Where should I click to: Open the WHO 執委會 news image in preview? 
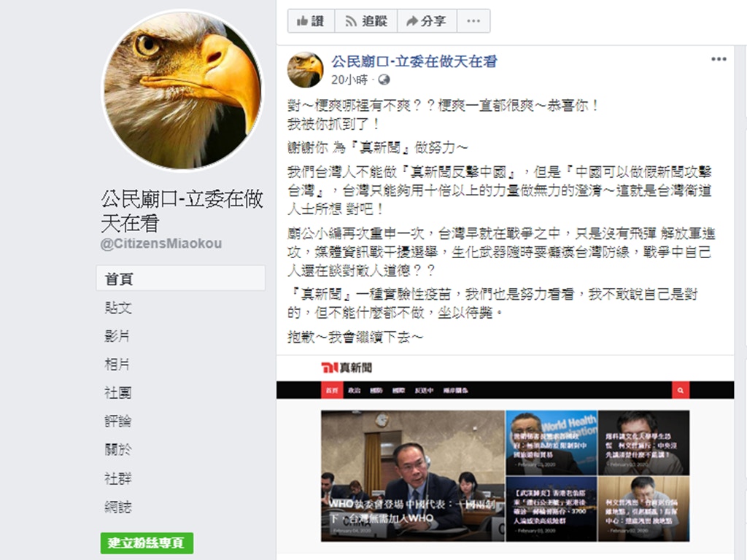pos(413,475)
